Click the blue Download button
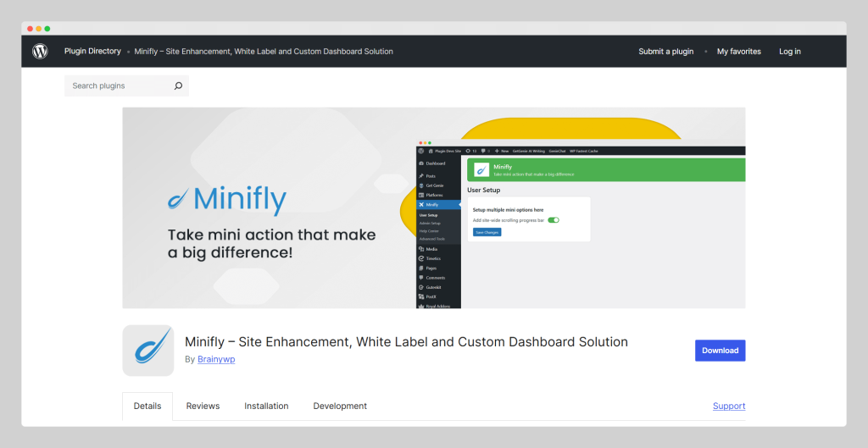Viewport: 868px width, 448px height. (x=721, y=351)
